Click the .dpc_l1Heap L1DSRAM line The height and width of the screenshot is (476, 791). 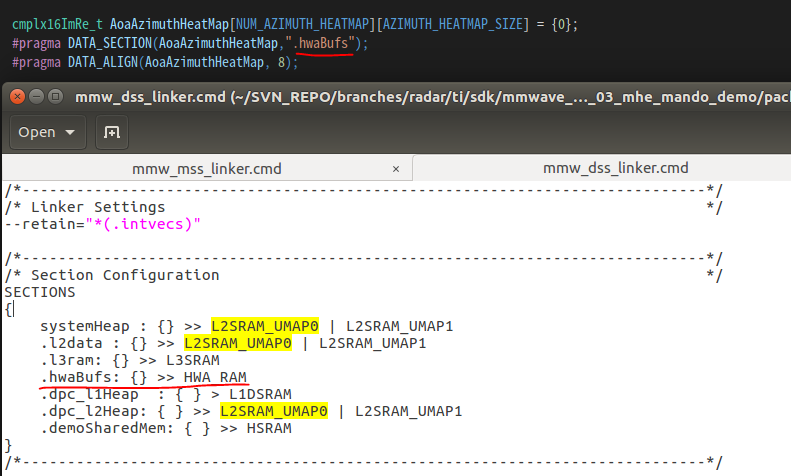(166, 394)
